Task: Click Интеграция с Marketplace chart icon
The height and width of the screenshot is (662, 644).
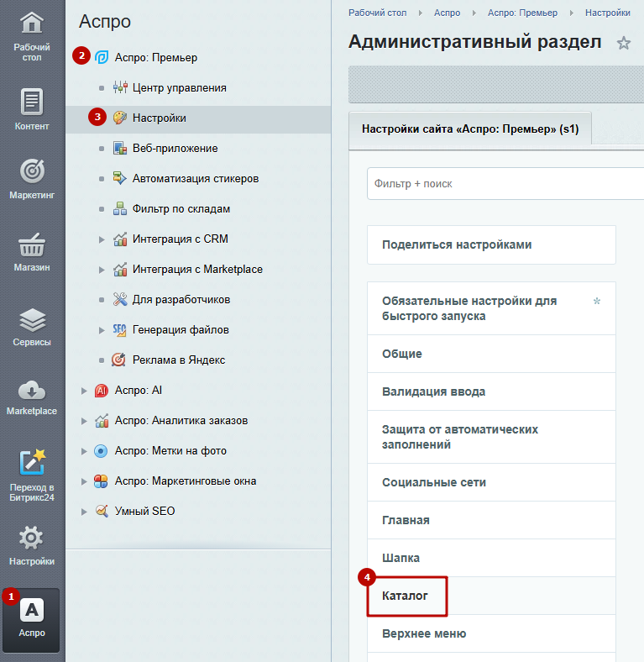Action: (x=120, y=269)
